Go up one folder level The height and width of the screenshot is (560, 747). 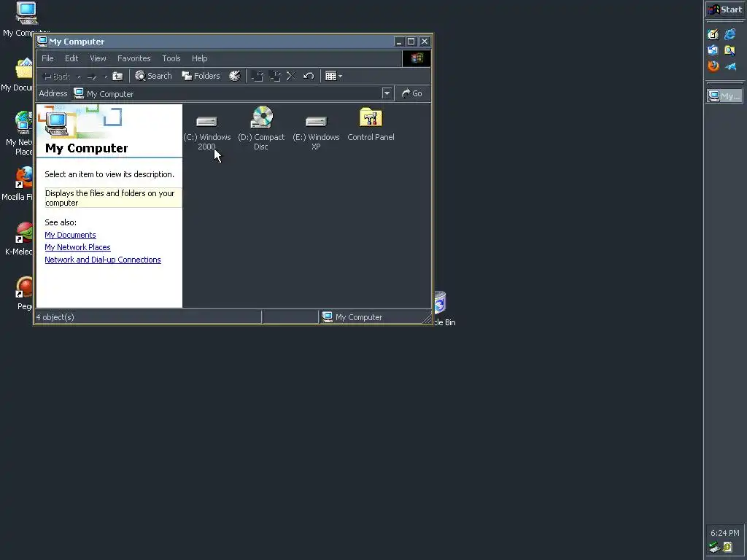pos(117,76)
